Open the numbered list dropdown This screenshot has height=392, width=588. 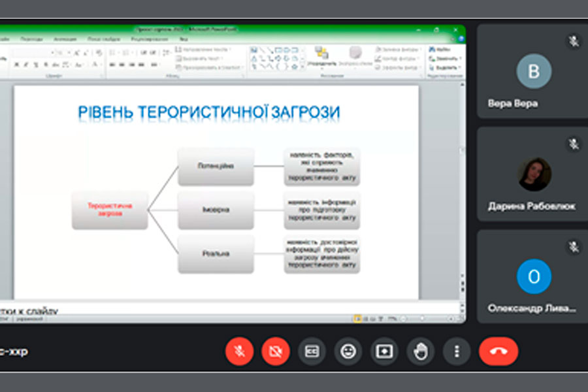[x=127, y=53]
